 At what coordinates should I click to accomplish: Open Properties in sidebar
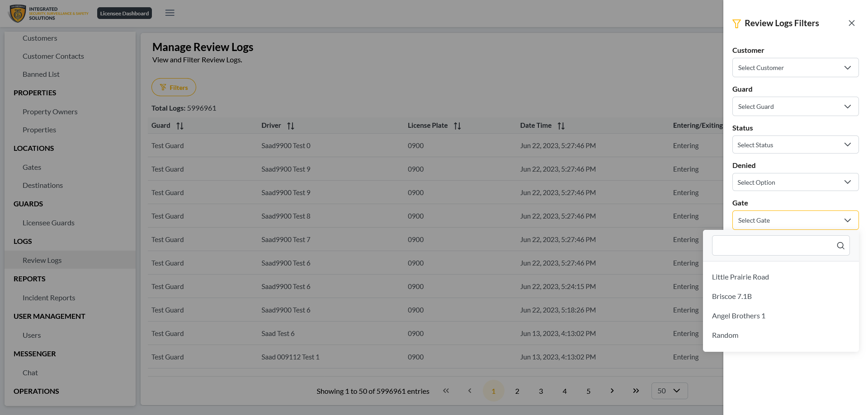click(x=39, y=130)
